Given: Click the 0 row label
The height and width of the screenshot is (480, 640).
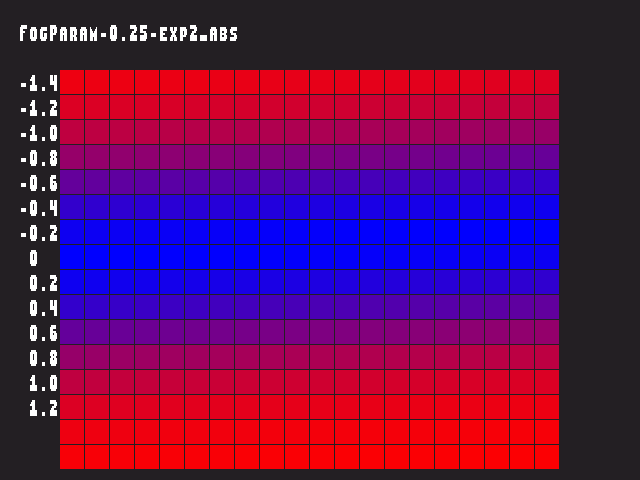Looking at the screenshot, I should coord(34,258).
